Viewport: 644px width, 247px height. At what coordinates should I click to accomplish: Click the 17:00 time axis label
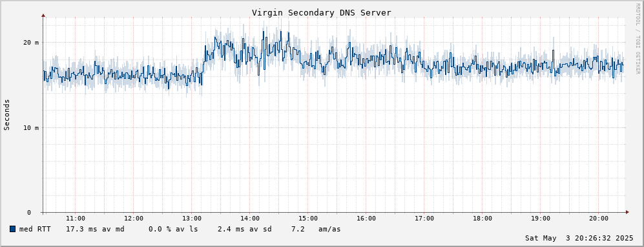point(424,219)
